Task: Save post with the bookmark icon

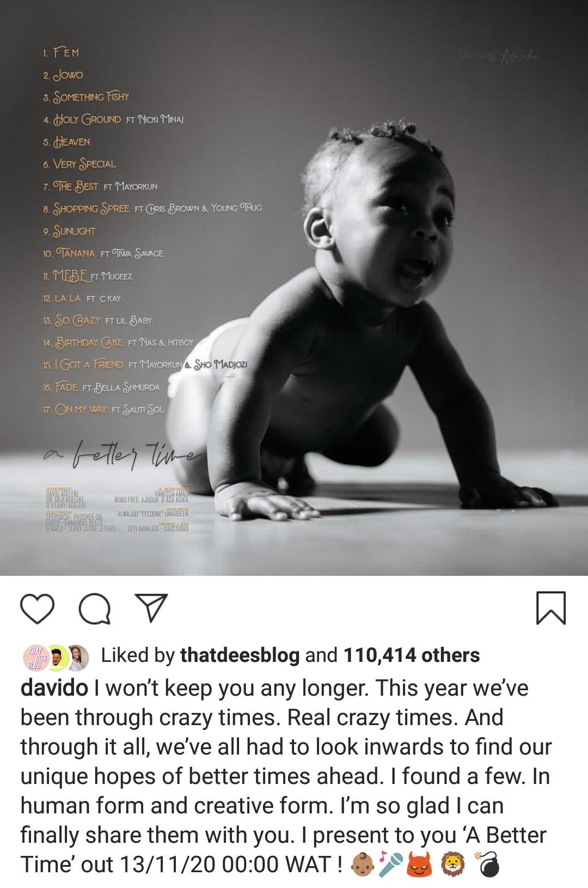Action: click(551, 608)
